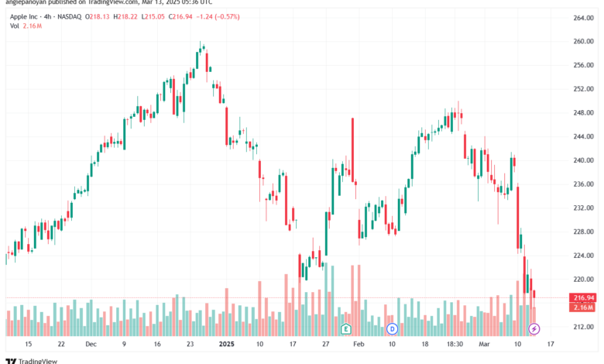
Task: Click the Vol indicator legend label
Action: [14, 26]
